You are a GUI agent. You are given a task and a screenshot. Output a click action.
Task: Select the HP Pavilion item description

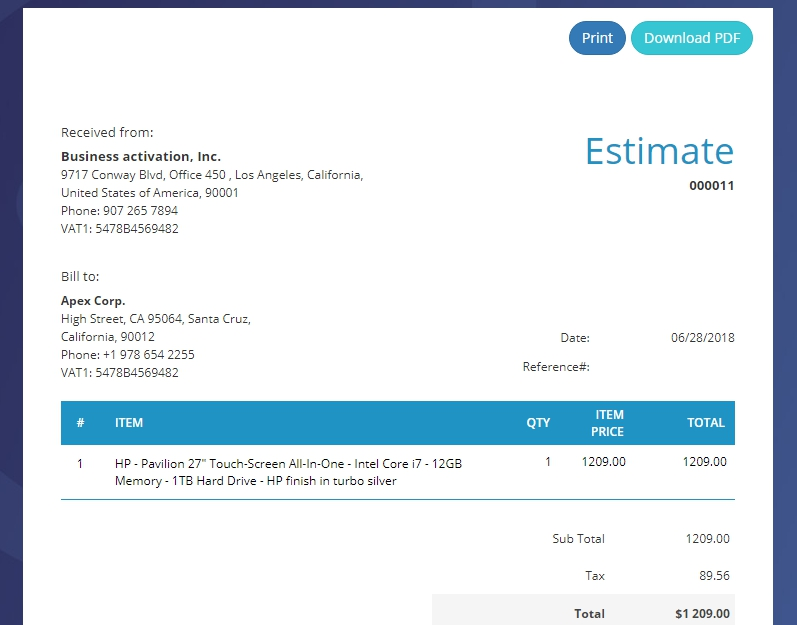pos(288,472)
